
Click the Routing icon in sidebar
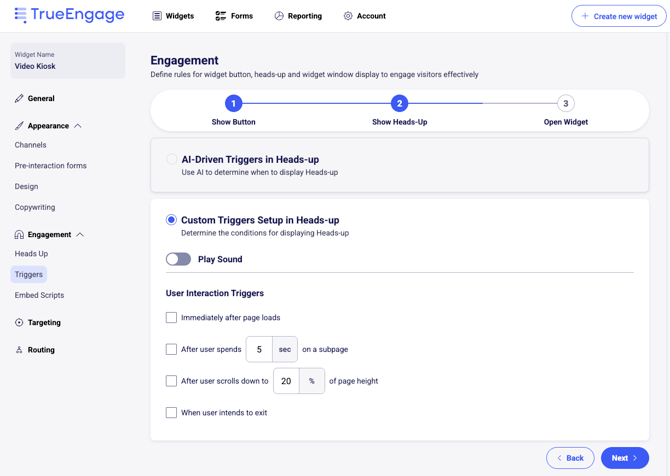19,350
